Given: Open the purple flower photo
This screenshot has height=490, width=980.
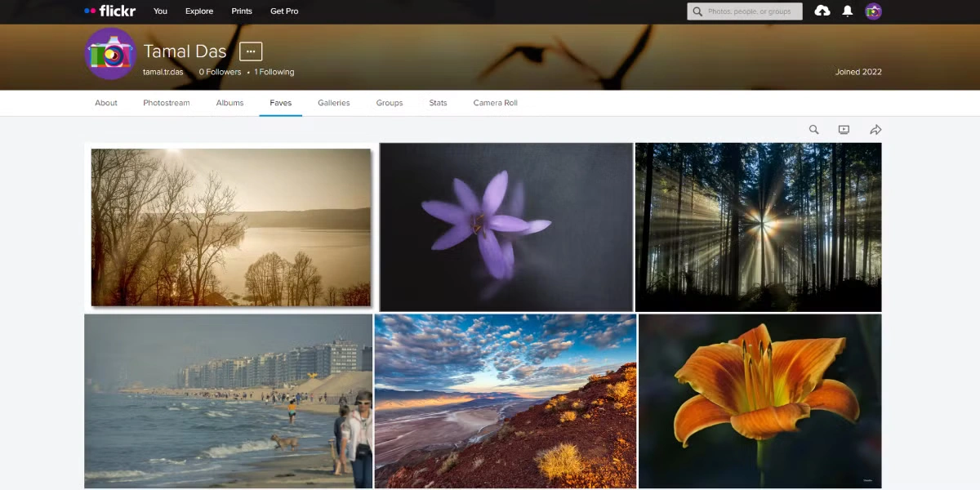Looking at the screenshot, I should point(506,227).
